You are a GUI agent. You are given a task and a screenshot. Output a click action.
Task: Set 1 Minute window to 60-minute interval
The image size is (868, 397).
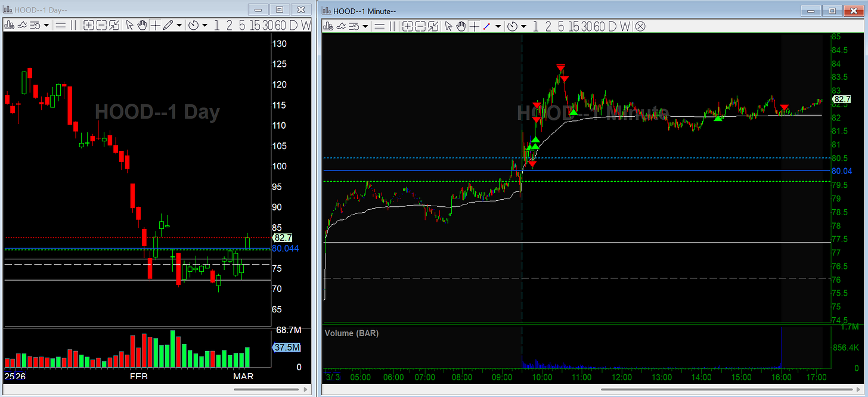tap(600, 26)
